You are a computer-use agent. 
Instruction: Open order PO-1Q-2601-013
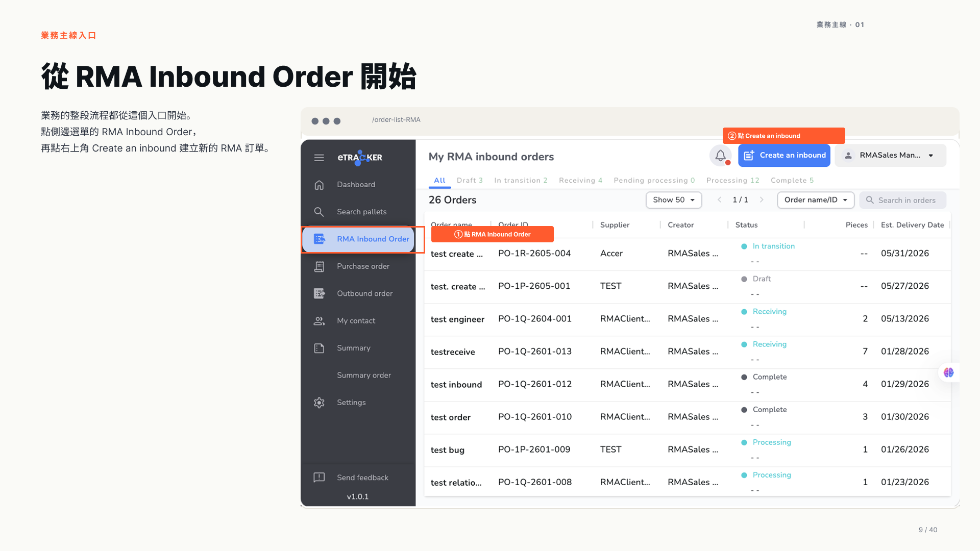pyautogui.click(x=535, y=352)
